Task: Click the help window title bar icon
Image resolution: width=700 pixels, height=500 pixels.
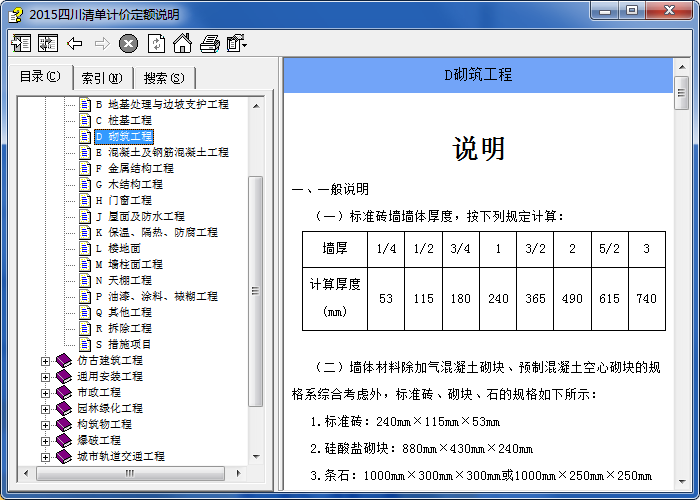Action: pos(16,16)
